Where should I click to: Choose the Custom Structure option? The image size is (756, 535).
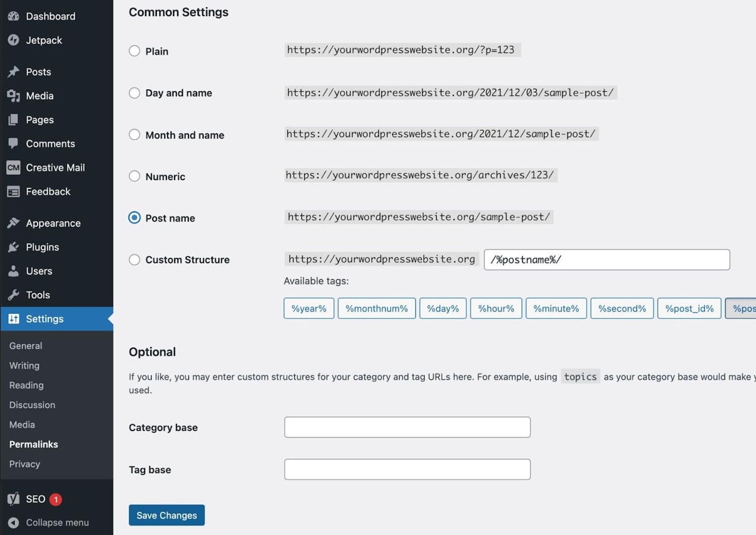(x=134, y=260)
